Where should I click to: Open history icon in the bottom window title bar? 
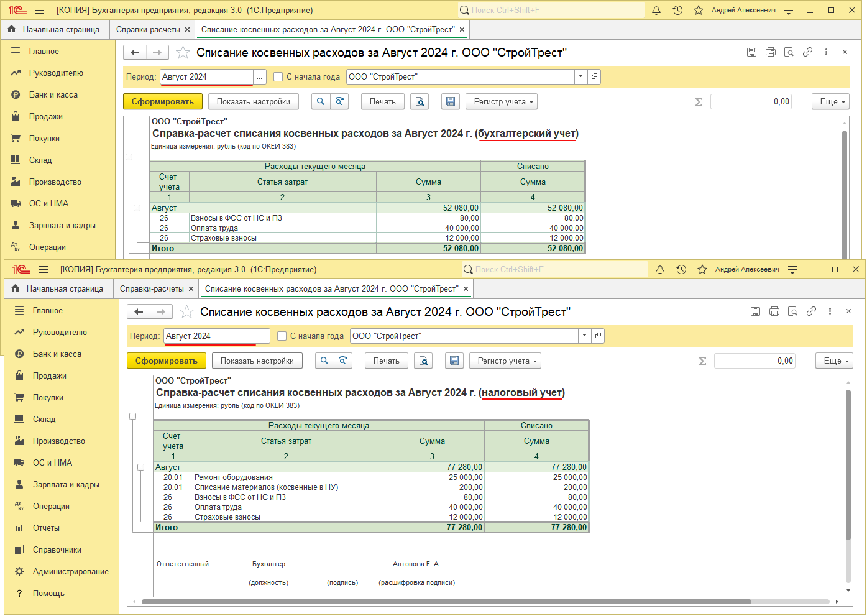coord(681,270)
